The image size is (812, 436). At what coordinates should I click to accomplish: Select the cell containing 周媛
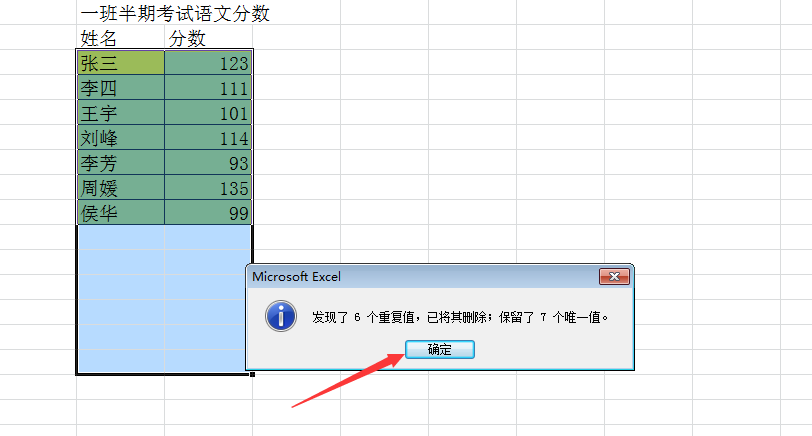coord(121,187)
